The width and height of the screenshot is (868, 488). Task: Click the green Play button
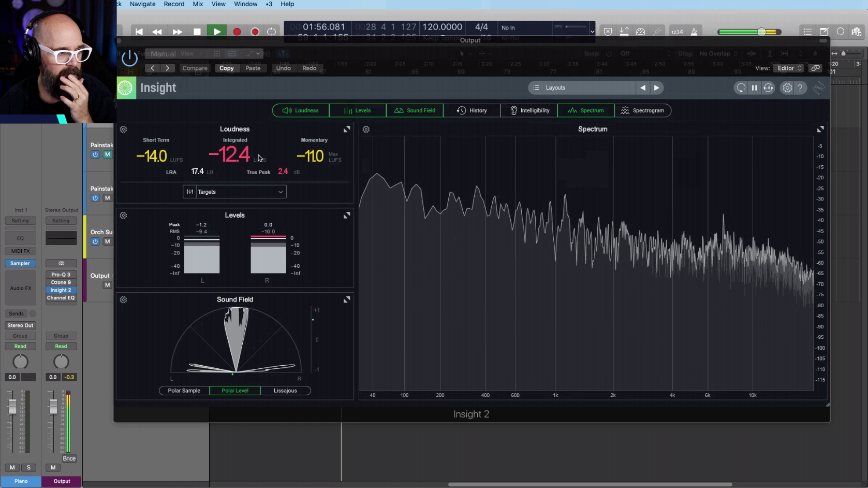[x=217, y=32]
